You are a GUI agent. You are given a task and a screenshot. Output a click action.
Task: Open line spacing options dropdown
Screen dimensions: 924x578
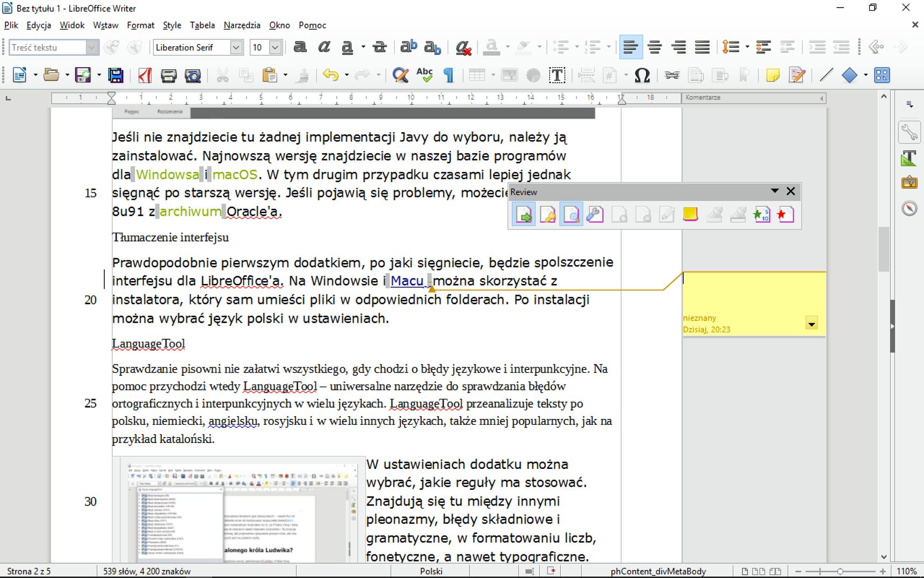tap(747, 47)
